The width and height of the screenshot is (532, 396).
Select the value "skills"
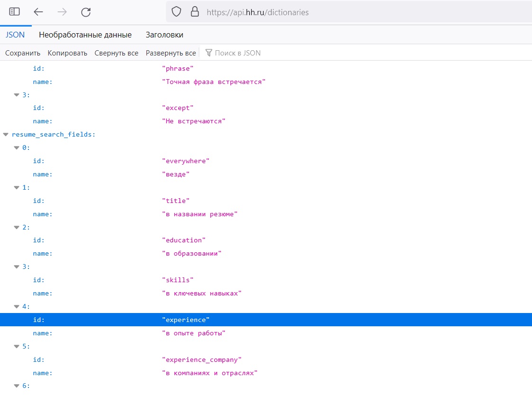pyautogui.click(x=178, y=280)
